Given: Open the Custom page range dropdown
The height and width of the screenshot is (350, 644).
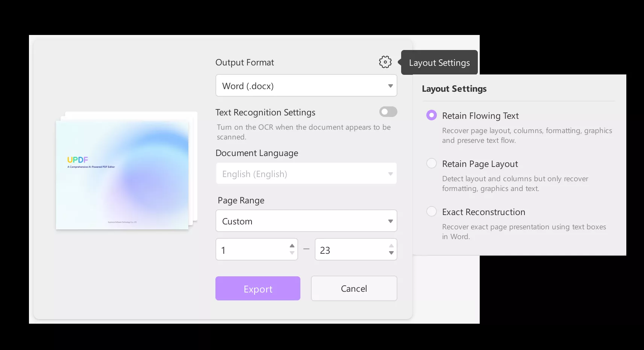Looking at the screenshot, I should pos(306,221).
